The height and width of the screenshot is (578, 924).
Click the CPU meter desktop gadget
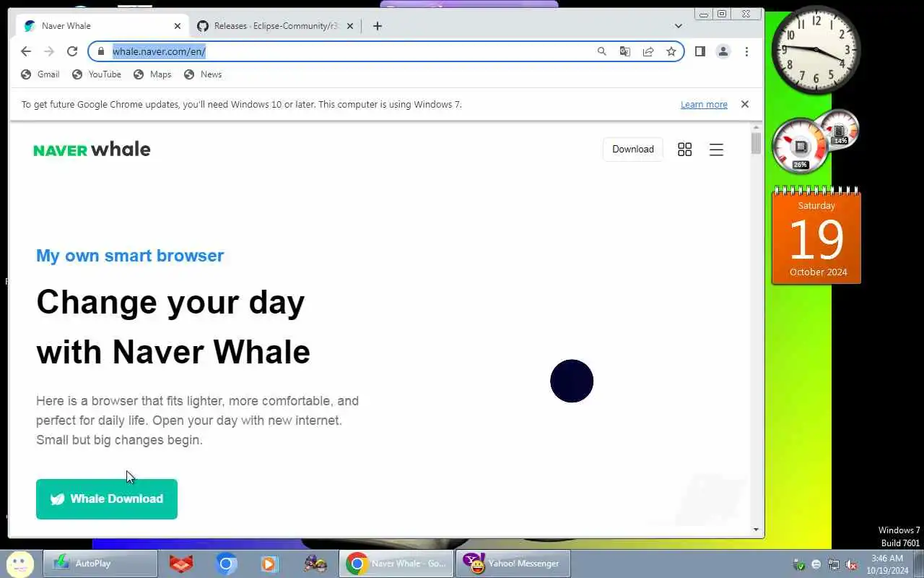(800, 146)
